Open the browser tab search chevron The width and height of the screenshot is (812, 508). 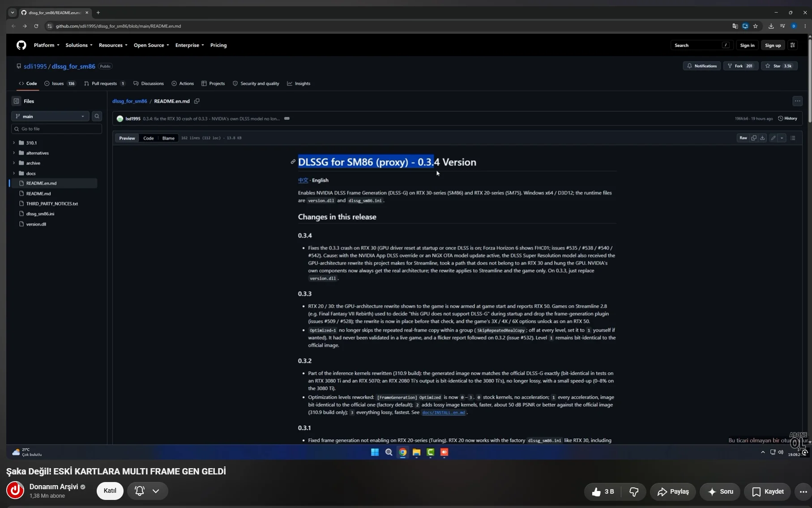(x=13, y=13)
